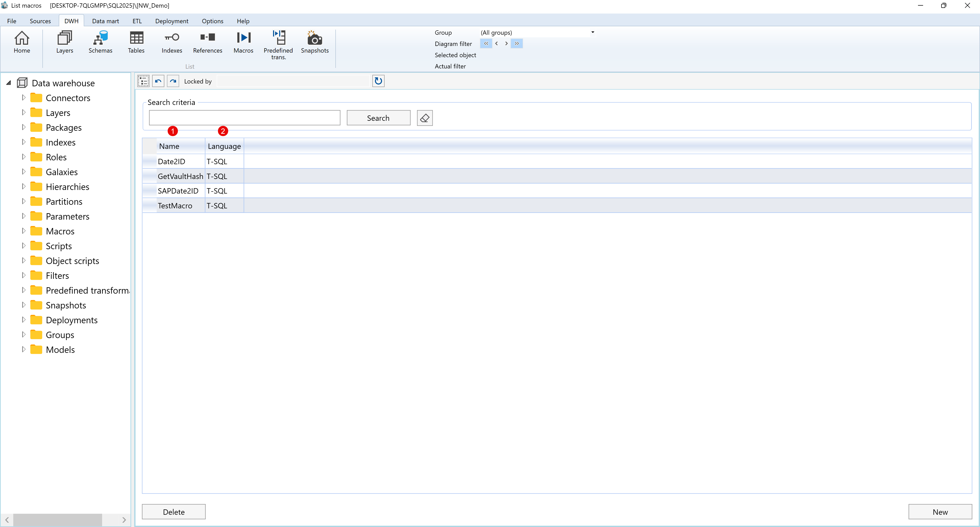This screenshot has width=980, height=527.
Task: Click the list view toggle icon
Action: pos(143,81)
